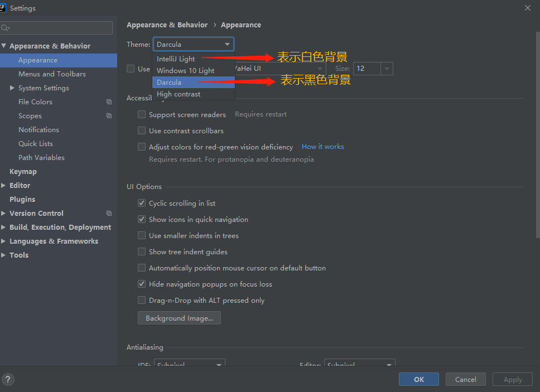Click the IntelliJ logo in title bar
This screenshot has width=540, height=392.
(3, 8)
